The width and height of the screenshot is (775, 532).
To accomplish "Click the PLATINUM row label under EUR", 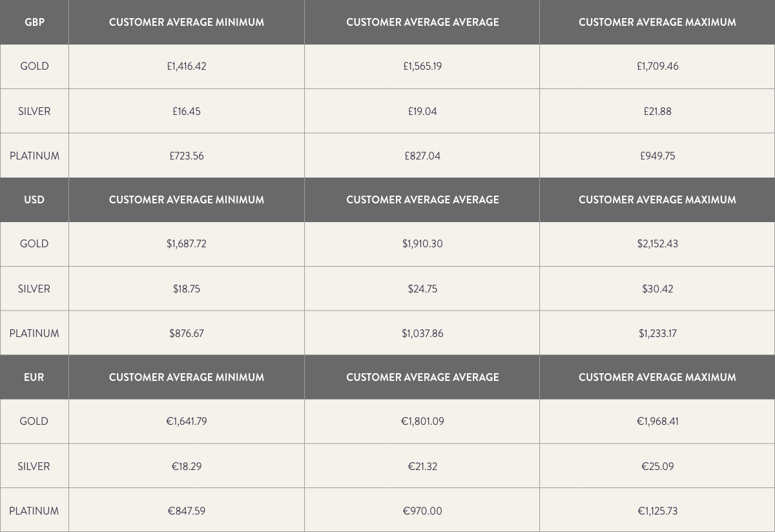I will tap(34, 511).
